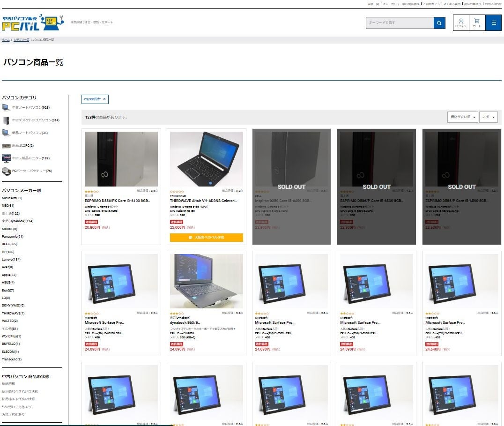Image resolution: width=504 pixels, height=426 pixels.
Task: Click the tower icon beside 中古デスクトップパソコン(314)
Action: [x=6, y=120]
